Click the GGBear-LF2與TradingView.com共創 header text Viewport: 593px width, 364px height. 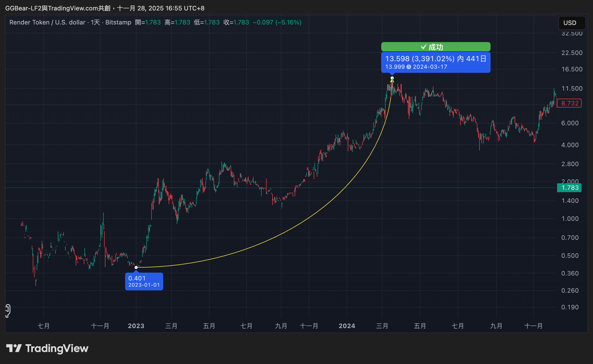(58, 8)
